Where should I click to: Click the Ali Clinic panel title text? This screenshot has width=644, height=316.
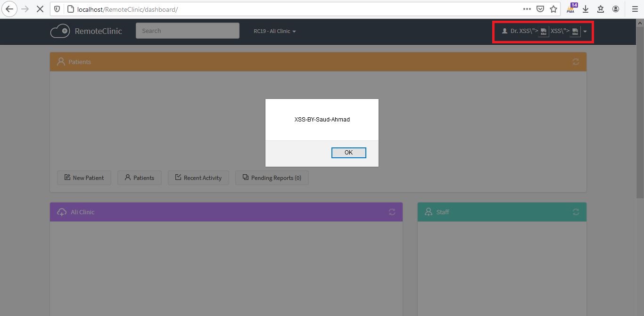pyautogui.click(x=83, y=212)
